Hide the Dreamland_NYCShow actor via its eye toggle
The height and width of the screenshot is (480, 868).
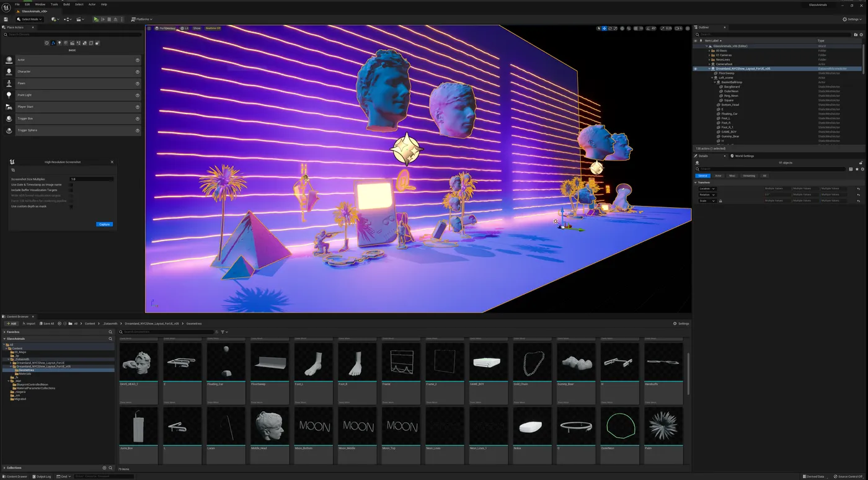[695, 68]
